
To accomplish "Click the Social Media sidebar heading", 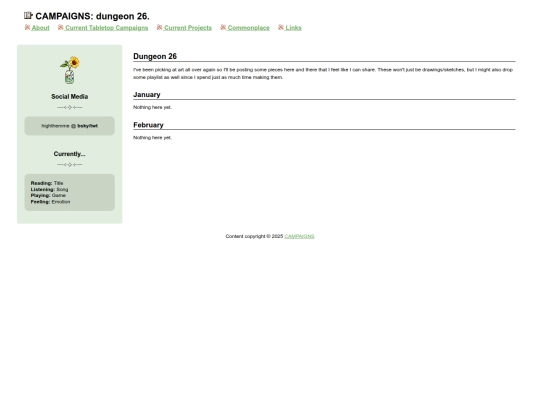I will point(70,97).
